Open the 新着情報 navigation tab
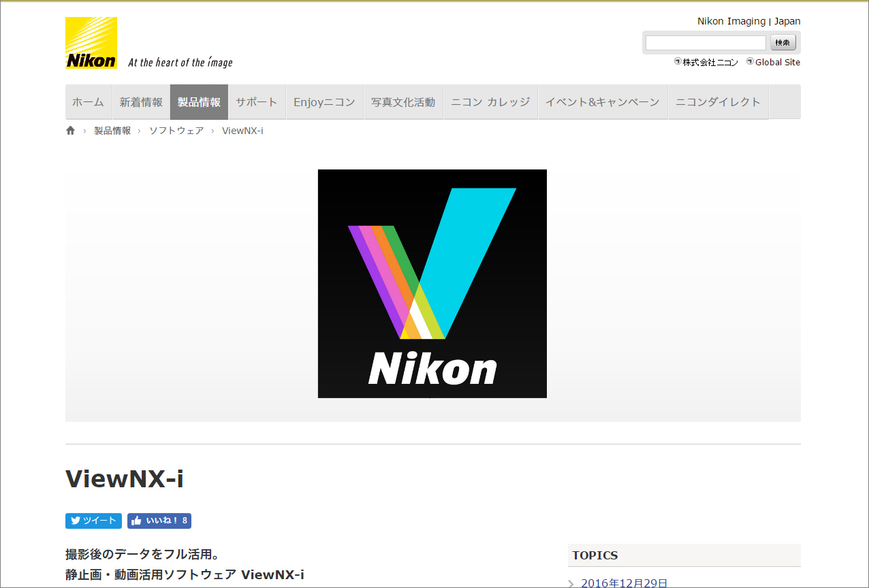The width and height of the screenshot is (869, 588). (x=141, y=102)
